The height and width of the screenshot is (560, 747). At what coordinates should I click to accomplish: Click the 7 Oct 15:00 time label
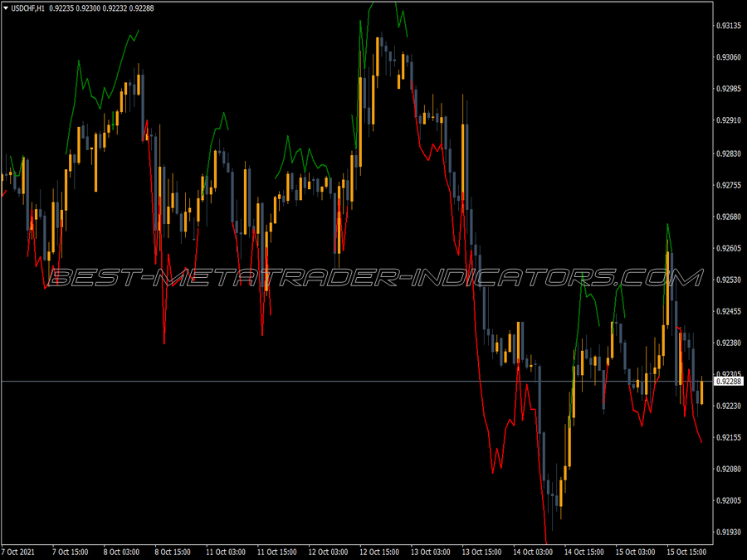coord(70,552)
